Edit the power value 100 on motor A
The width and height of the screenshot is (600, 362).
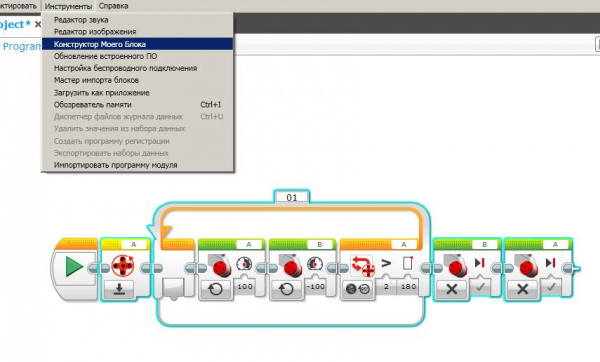tap(245, 286)
